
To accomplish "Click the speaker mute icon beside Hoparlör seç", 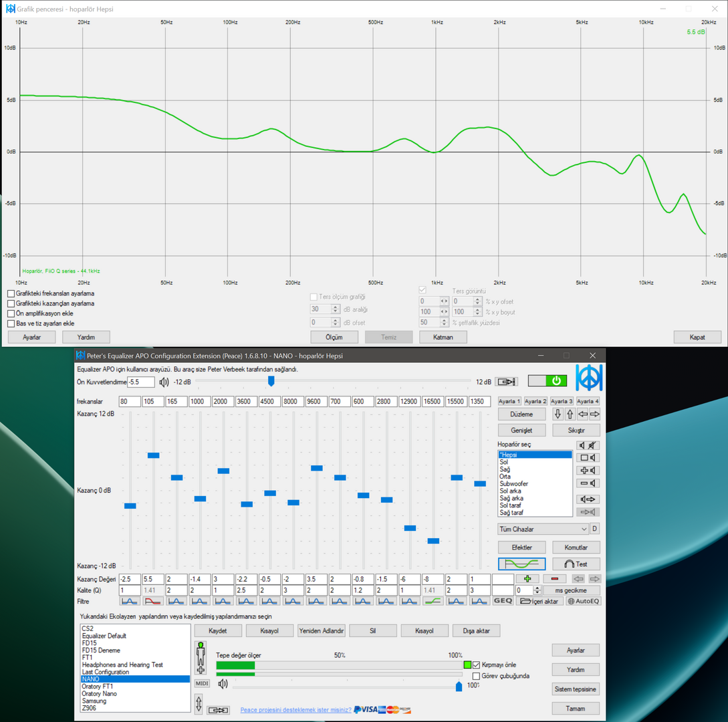I will 588,445.
